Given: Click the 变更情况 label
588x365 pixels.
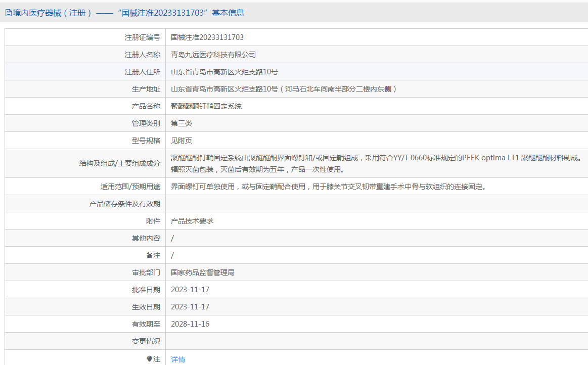Looking at the screenshot, I should coord(146,342).
